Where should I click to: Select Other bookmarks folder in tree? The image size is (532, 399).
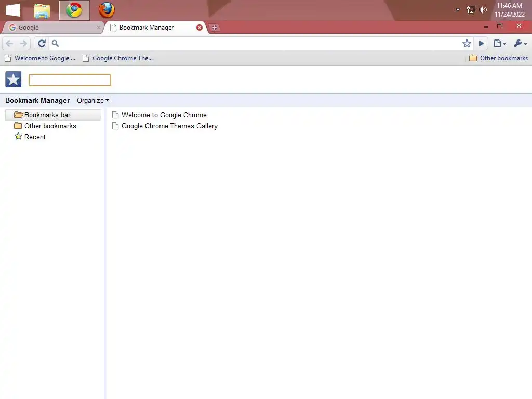coord(45,126)
